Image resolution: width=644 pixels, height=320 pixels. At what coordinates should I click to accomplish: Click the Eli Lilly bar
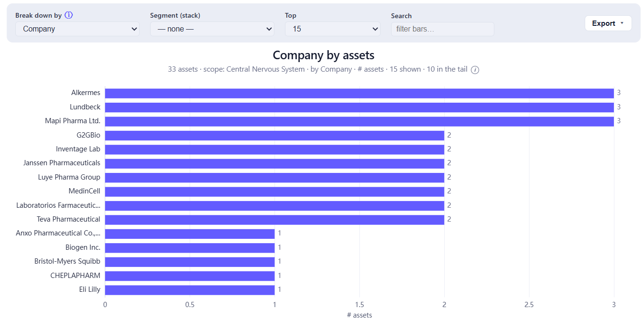click(x=190, y=290)
